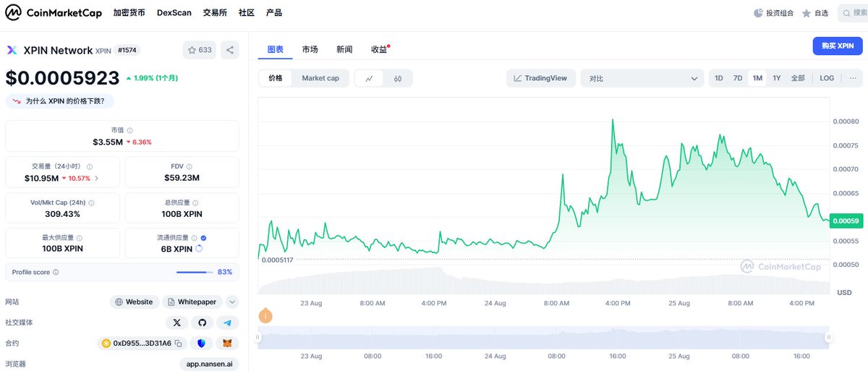The height and width of the screenshot is (371, 868).
Task: Open the GitHub social link
Action: pyautogui.click(x=203, y=323)
